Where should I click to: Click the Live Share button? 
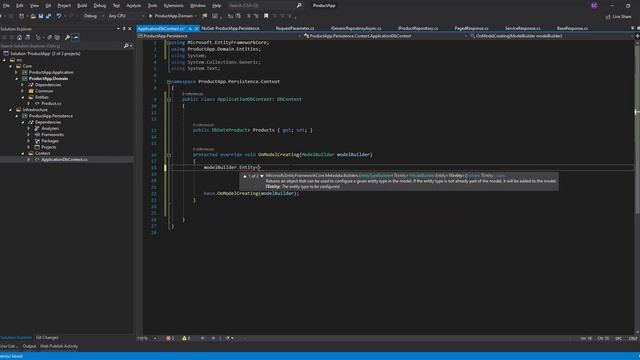pyautogui.click(x=618, y=17)
